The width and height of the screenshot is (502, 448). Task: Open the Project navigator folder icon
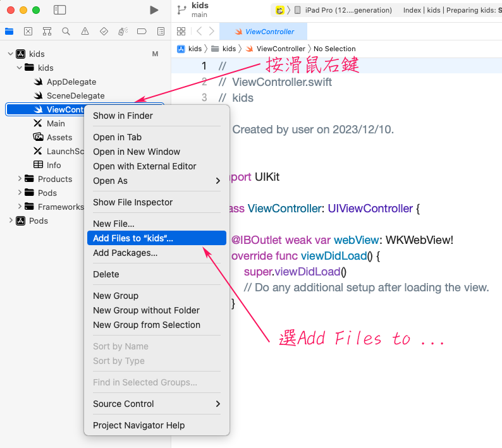click(9, 32)
